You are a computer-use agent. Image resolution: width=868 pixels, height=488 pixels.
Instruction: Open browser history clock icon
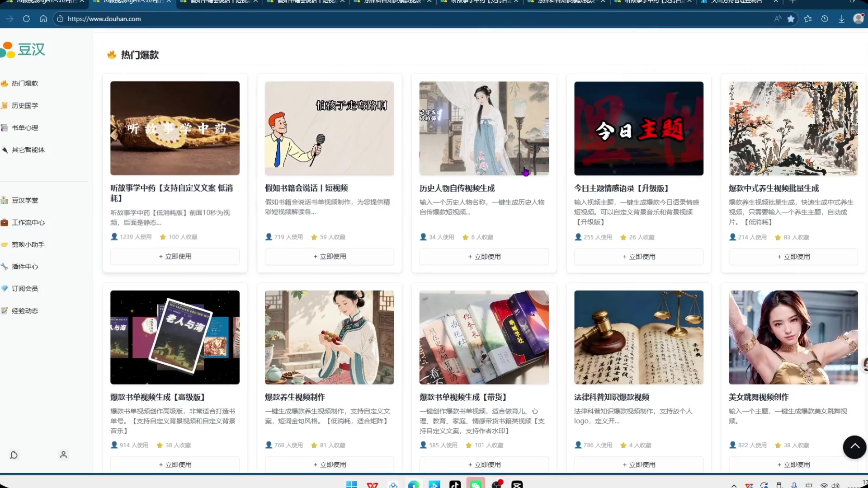click(x=825, y=19)
